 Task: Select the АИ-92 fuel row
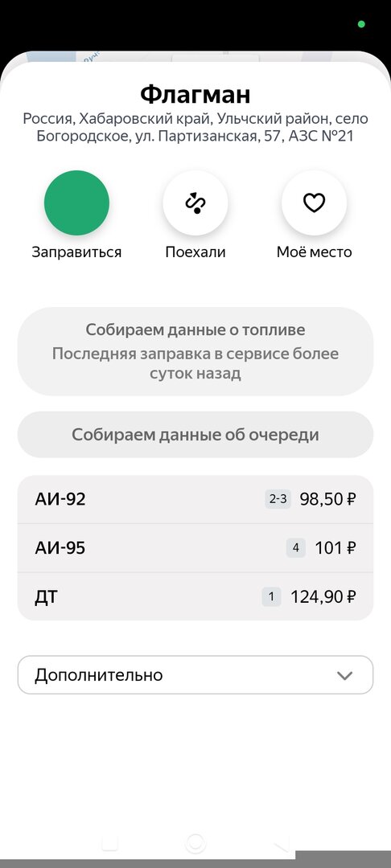pos(195,499)
